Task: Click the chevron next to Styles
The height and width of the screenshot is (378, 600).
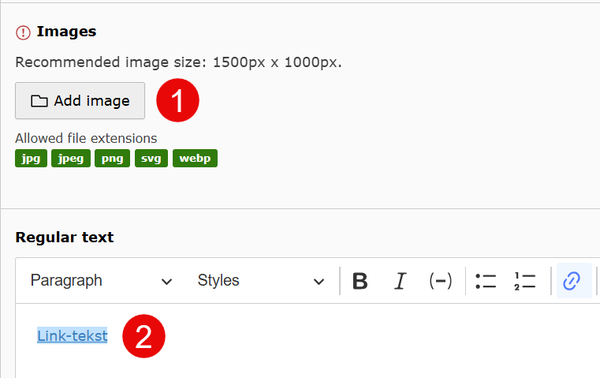Action: coord(319,282)
